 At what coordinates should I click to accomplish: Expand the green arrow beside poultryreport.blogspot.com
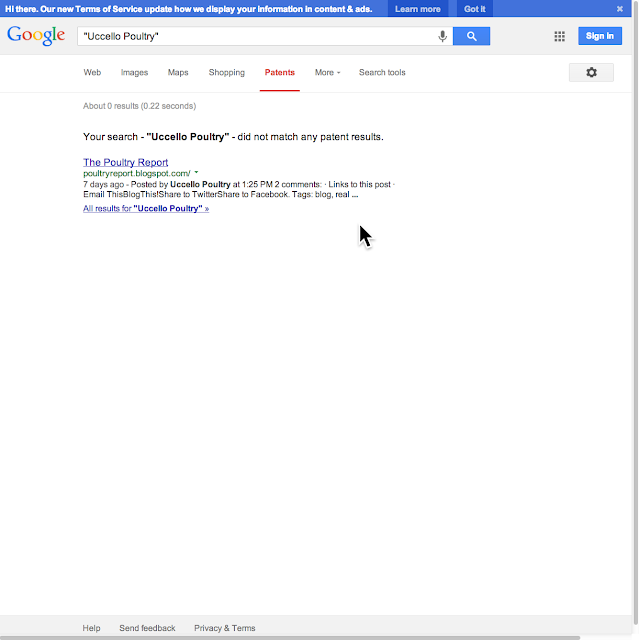point(196,173)
